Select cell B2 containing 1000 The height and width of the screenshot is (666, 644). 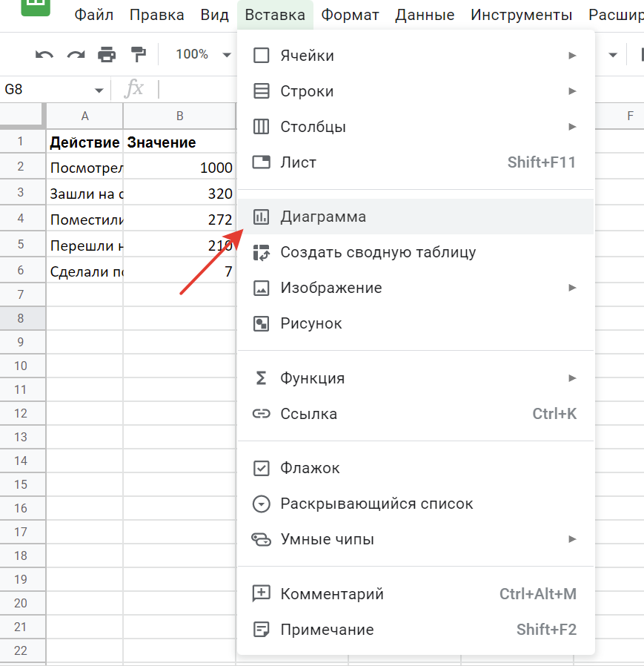click(179, 168)
